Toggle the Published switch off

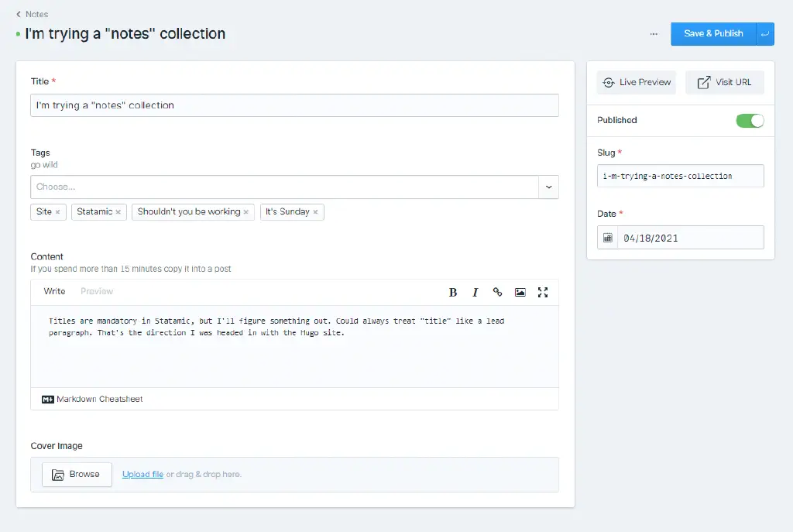[x=750, y=120]
